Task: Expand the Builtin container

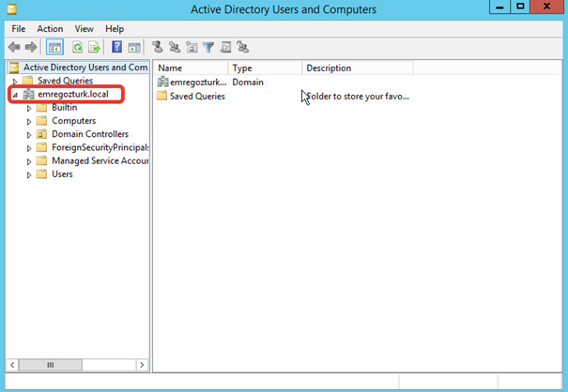Action: [x=29, y=108]
